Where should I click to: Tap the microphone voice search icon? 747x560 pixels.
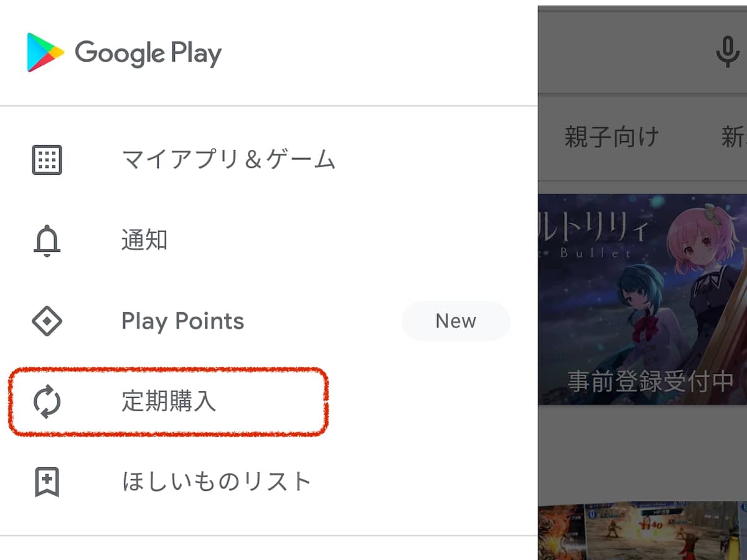pyautogui.click(x=727, y=52)
